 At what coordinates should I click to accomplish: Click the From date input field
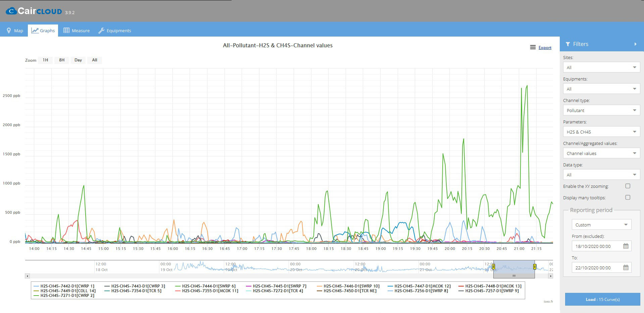click(x=601, y=246)
